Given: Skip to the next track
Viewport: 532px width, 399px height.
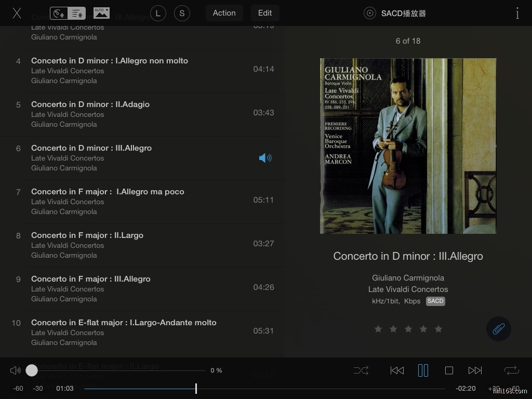Looking at the screenshot, I should (x=475, y=370).
